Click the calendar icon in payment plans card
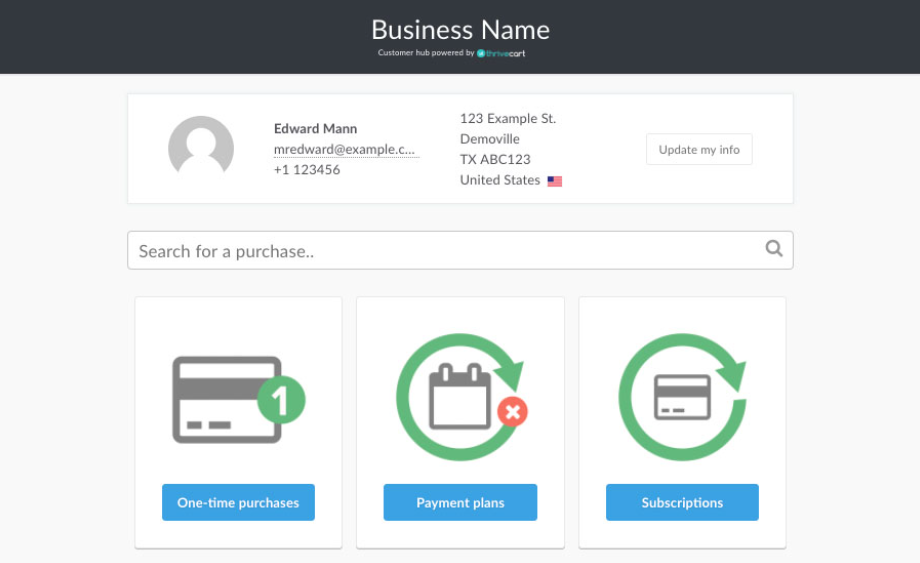920x563 pixels. click(459, 396)
